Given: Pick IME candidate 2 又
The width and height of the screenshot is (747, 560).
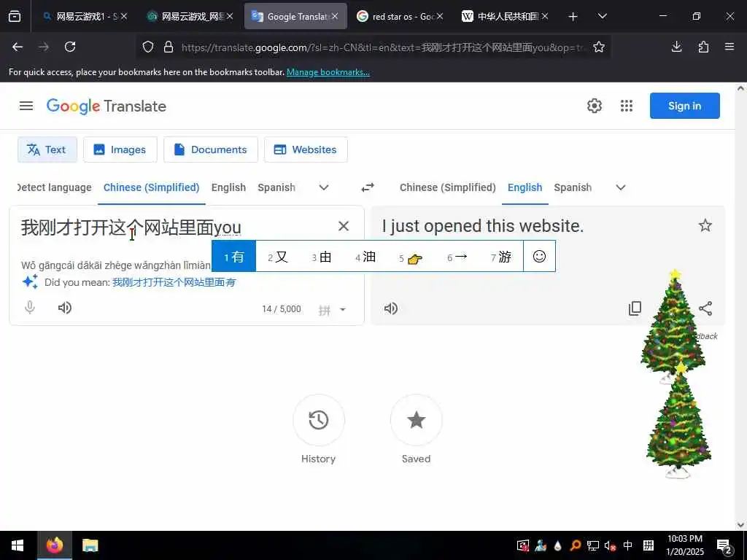Looking at the screenshot, I should (x=278, y=257).
